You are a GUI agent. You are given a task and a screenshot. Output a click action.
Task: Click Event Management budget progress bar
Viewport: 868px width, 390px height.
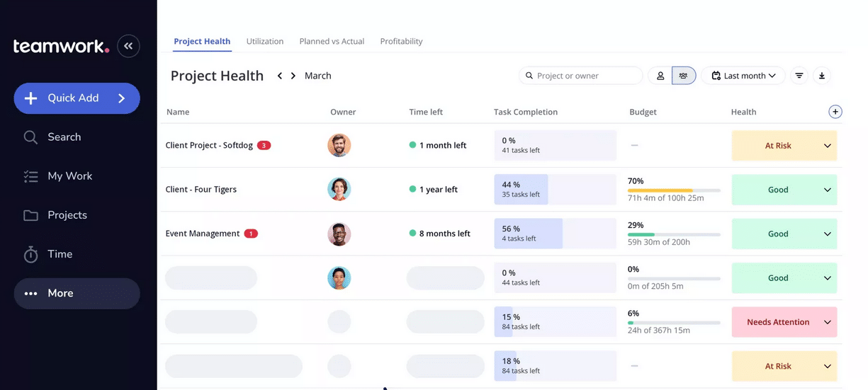(674, 234)
